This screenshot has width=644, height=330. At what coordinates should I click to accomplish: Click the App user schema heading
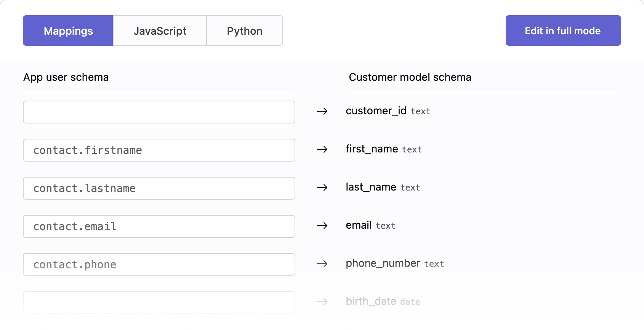pyautogui.click(x=66, y=77)
